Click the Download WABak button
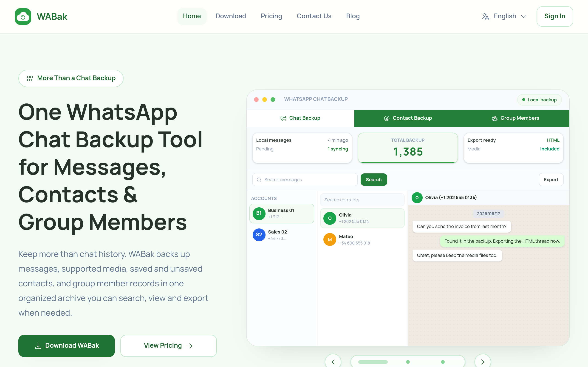 [x=67, y=346]
